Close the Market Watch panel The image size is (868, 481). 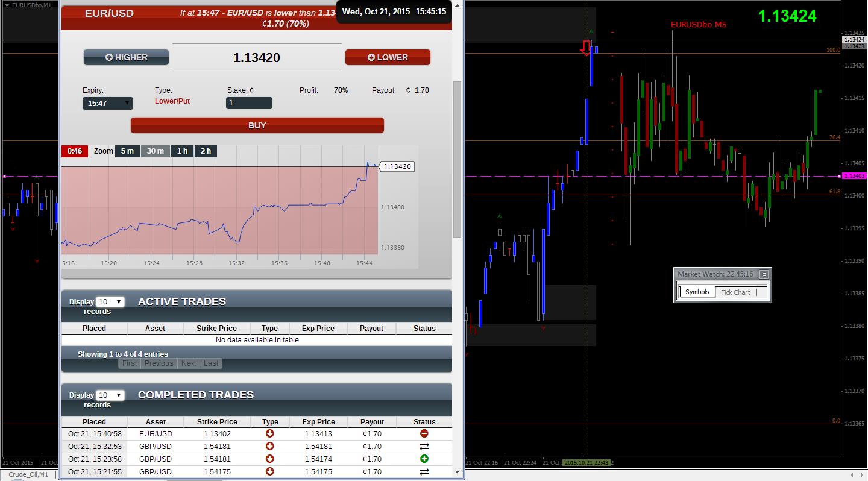[x=764, y=274]
